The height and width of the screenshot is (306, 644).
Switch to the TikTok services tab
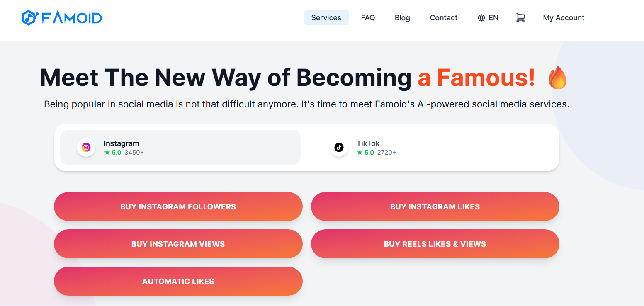(x=430, y=147)
